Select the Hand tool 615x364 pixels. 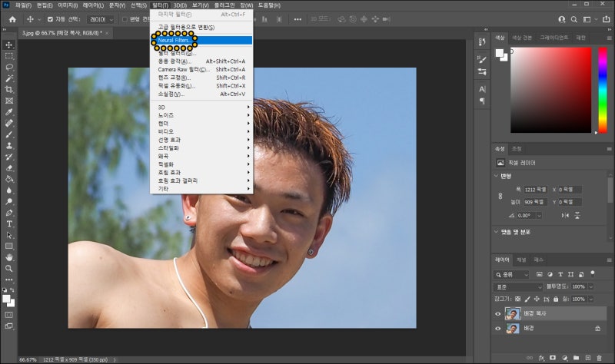(9, 257)
